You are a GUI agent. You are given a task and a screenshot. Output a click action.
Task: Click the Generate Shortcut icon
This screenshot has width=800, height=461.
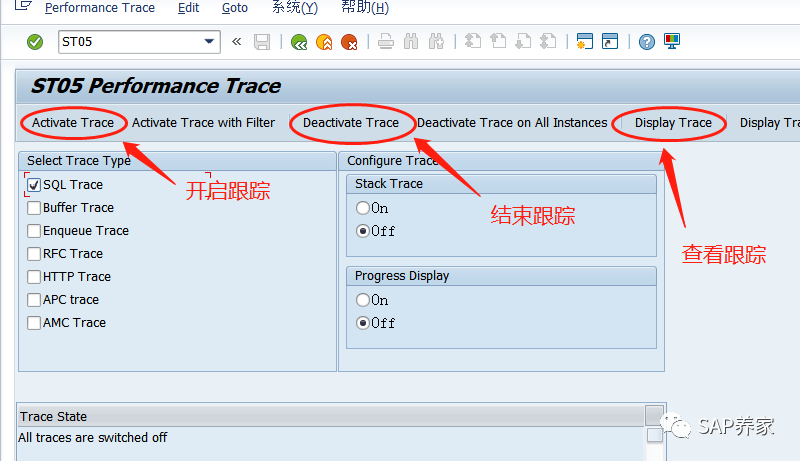click(610, 41)
